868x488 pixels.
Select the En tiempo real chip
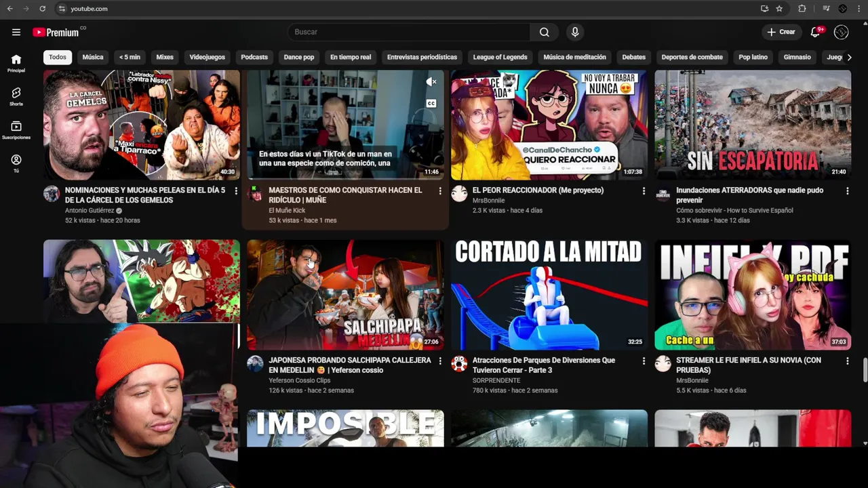pos(351,57)
